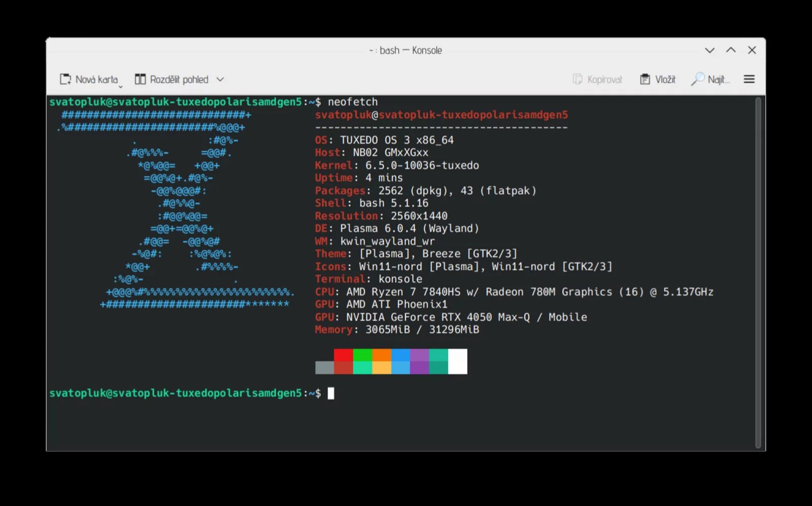Click the Vložit paste button
812x506 pixels.
(x=658, y=80)
